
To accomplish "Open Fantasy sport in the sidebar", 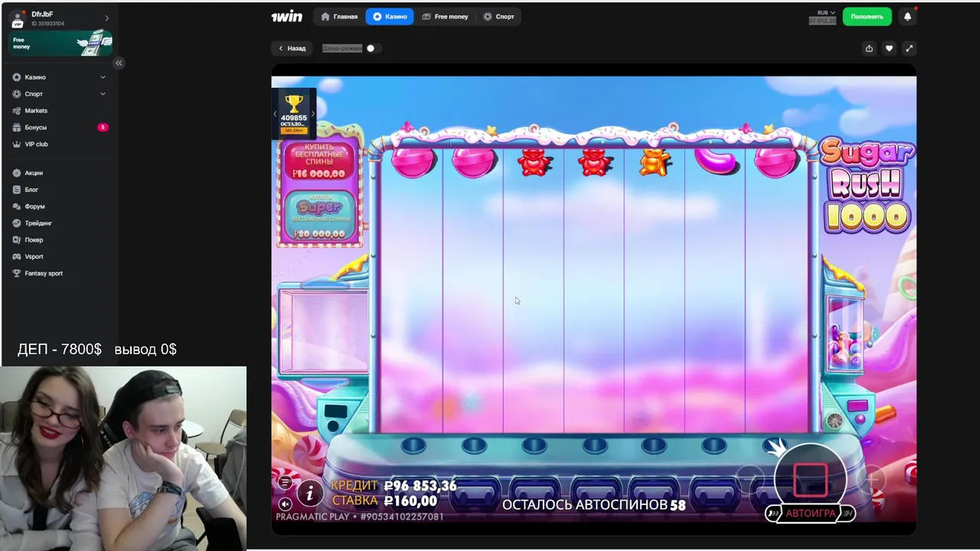I will [x=44, y=274].
